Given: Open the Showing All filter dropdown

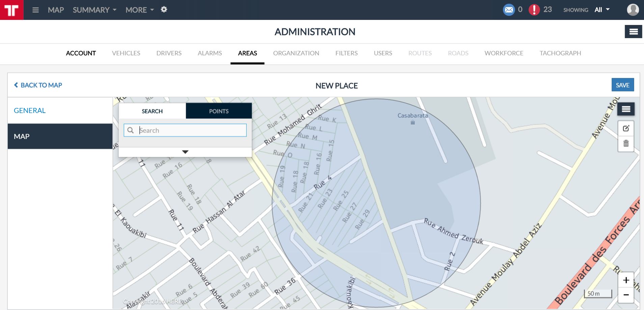Looking at the screenshot, I should [602, 10].
